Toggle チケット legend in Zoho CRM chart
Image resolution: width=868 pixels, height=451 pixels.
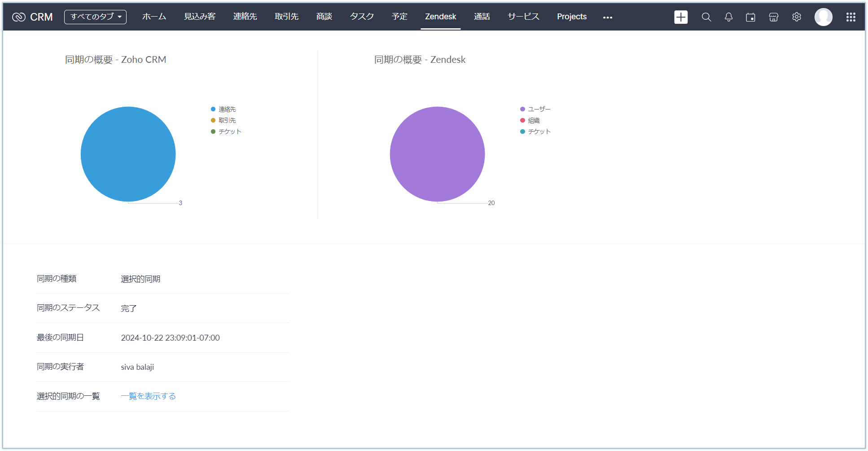point(226,131)
